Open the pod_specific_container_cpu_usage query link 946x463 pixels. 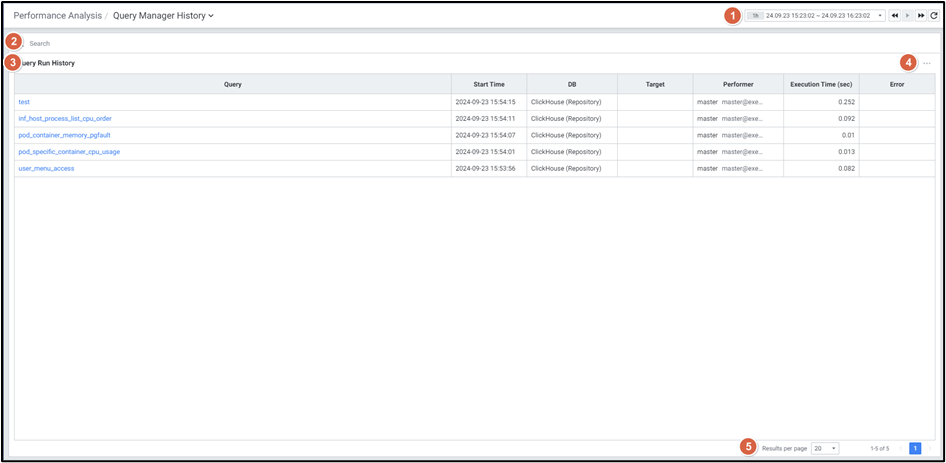click(x=69, y=152)
